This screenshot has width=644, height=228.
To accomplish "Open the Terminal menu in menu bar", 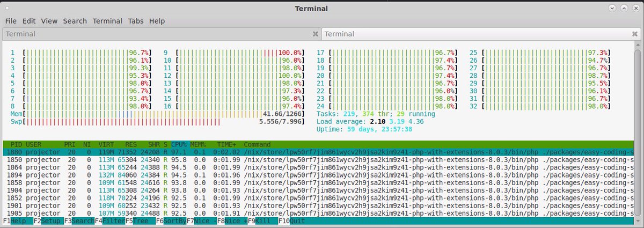I will [x=107, y=21].
